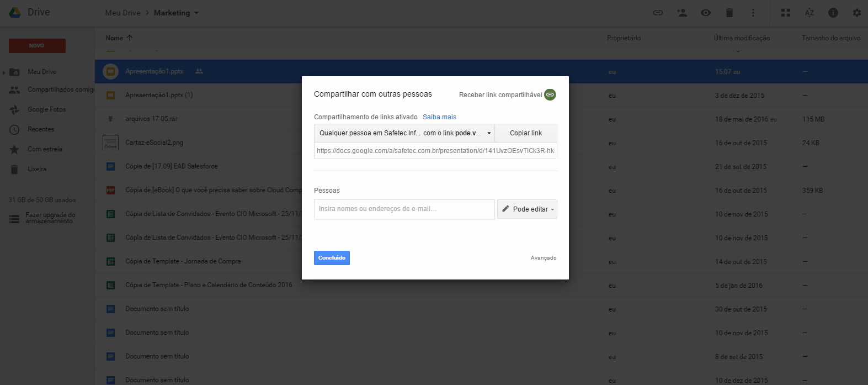The width and height of the screenshot is (868, 385).
Task: Click the 115 MB file size cell
Action: click(813, 119)
